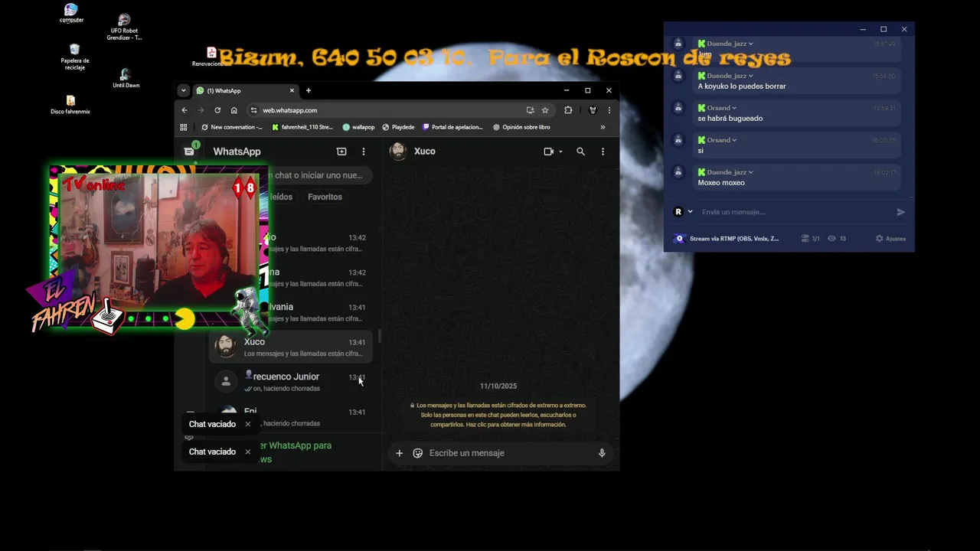Show more bookmarks with the double chevron
The width and height of the screenshot is (980, 551).
click(x=603, y=127)
